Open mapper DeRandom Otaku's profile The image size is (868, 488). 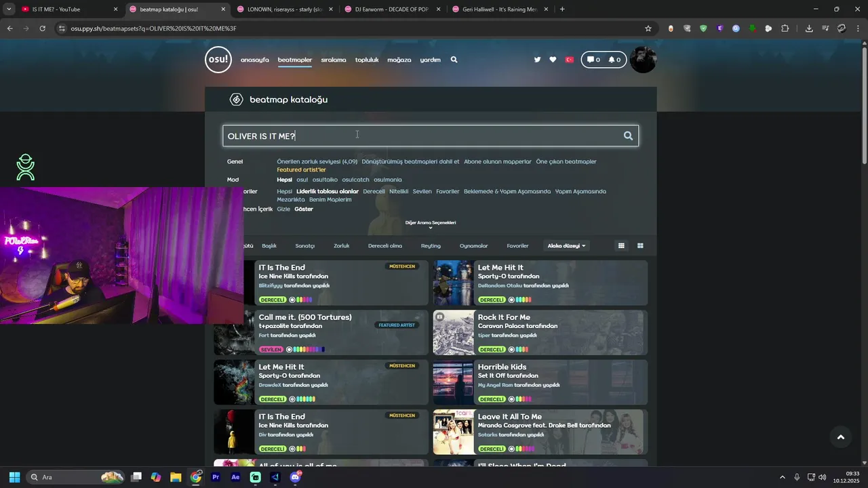(500, 285)
